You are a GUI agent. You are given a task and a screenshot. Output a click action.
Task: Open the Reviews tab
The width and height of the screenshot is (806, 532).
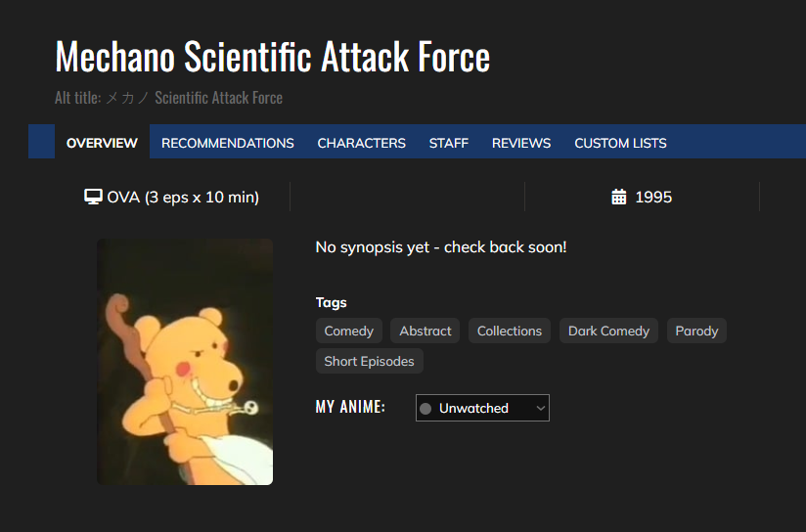point(520,143)
